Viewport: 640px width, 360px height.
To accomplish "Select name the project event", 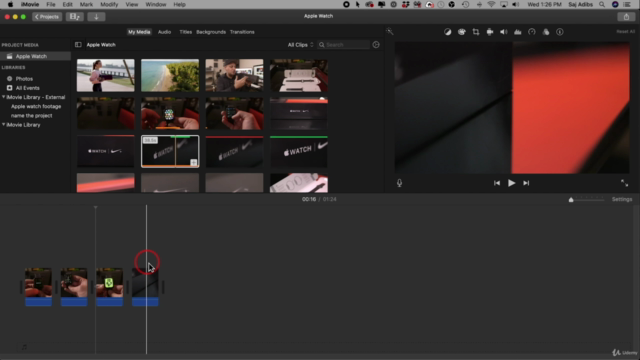I will (31, 116).
